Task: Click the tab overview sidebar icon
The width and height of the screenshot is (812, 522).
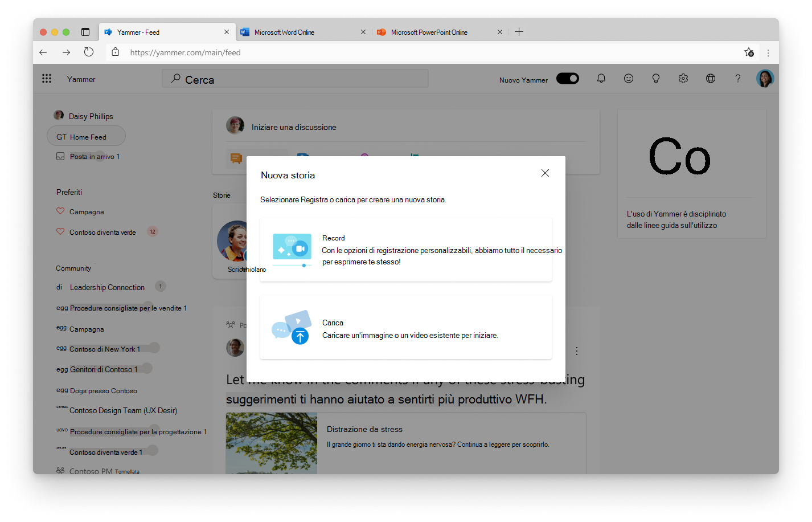Action: coord(85,32)
